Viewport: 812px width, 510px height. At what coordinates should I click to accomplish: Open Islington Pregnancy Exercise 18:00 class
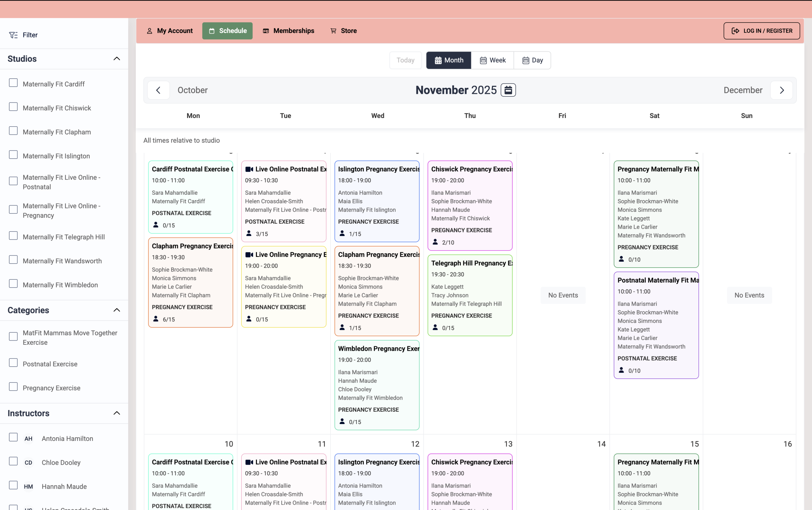pos(377,201)
